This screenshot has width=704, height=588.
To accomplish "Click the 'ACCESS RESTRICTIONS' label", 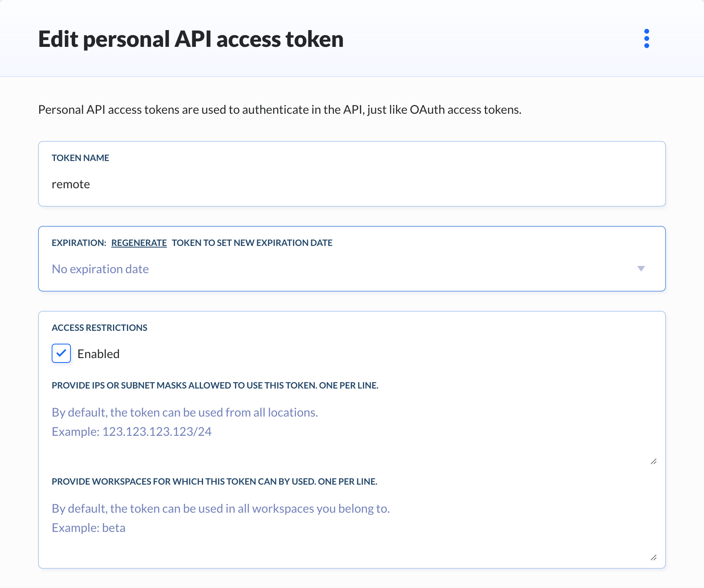I will click(99, 328).
